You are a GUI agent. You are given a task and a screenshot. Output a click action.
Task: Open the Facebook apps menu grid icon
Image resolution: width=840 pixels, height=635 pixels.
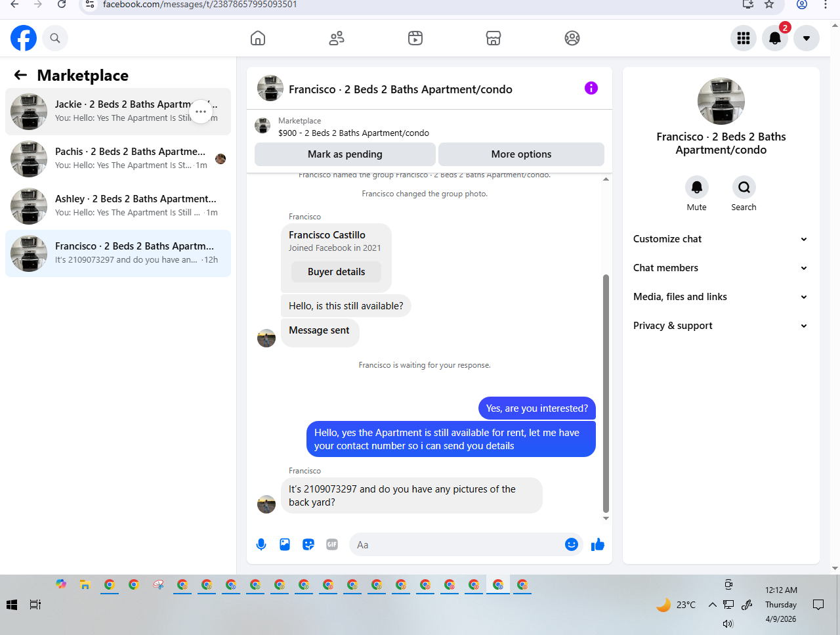(x=744, y=38)
